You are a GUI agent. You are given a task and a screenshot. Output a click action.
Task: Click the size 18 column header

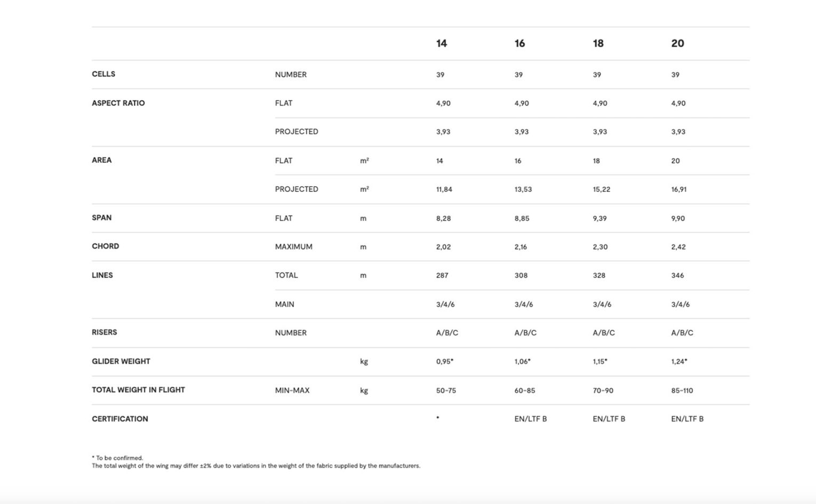598,44
